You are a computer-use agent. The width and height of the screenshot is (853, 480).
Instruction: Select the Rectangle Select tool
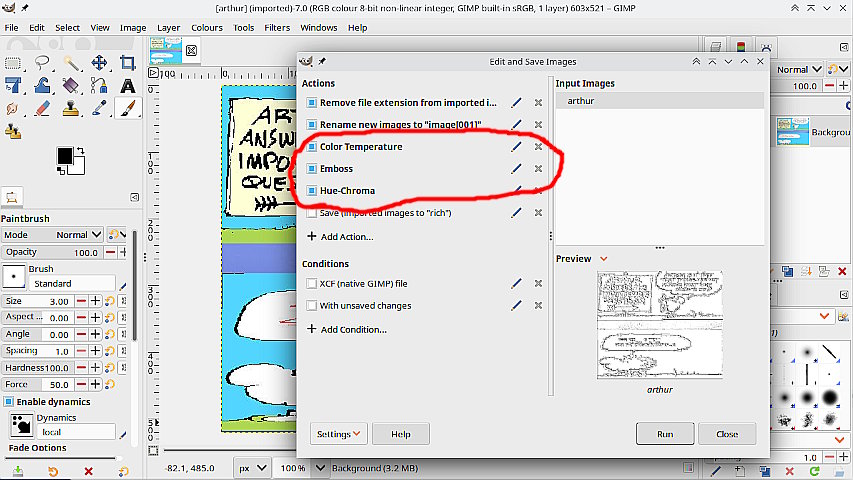point(13,63)
